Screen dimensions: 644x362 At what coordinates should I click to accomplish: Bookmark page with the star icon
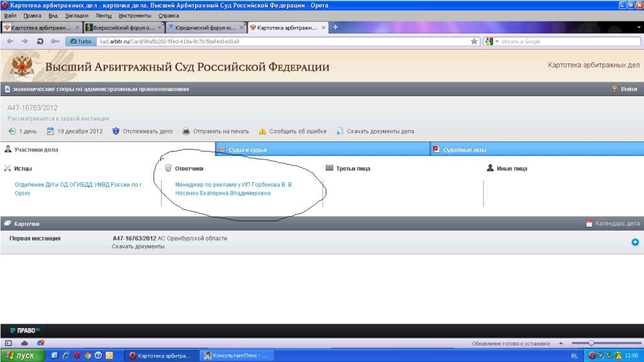click(475, 41)
